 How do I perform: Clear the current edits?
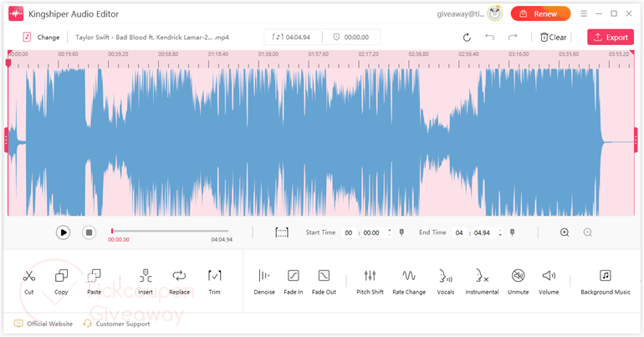point(553,38)
